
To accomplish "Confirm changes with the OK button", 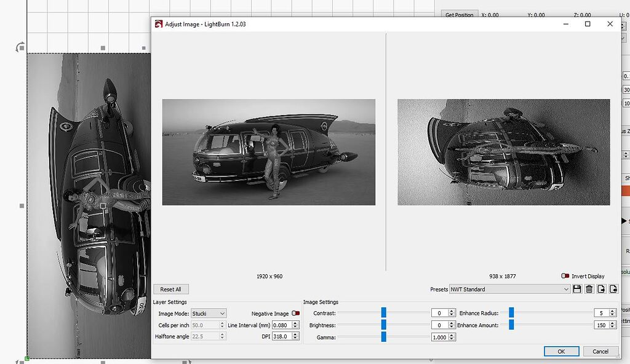I will (x=561, y=351).
